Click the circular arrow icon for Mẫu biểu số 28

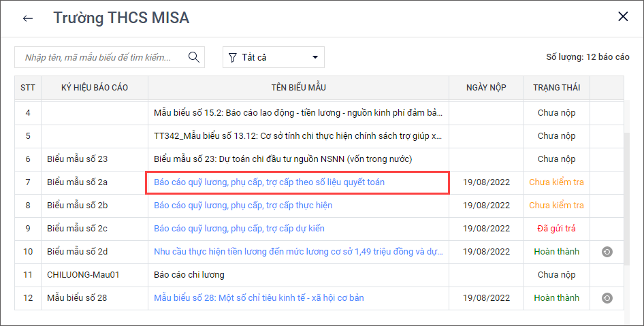pyautogui.click(x=607, y=298)
